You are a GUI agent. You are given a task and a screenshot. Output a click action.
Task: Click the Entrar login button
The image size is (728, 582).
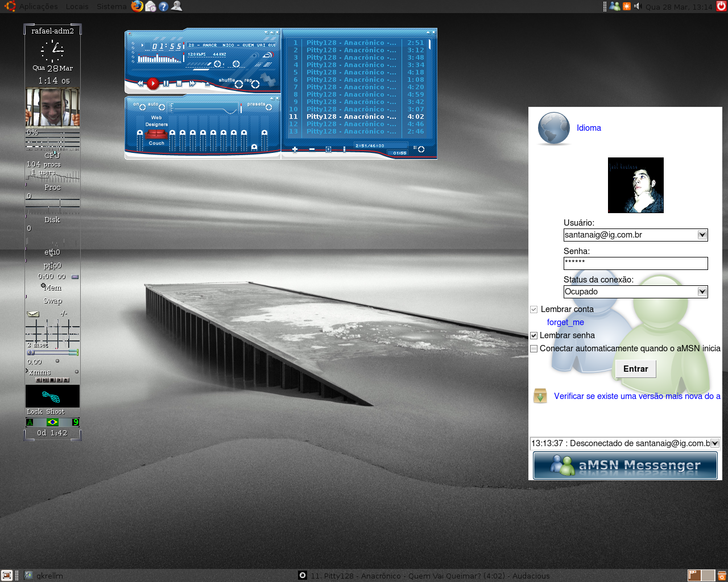pyautogui.click(x=635, y=369)
